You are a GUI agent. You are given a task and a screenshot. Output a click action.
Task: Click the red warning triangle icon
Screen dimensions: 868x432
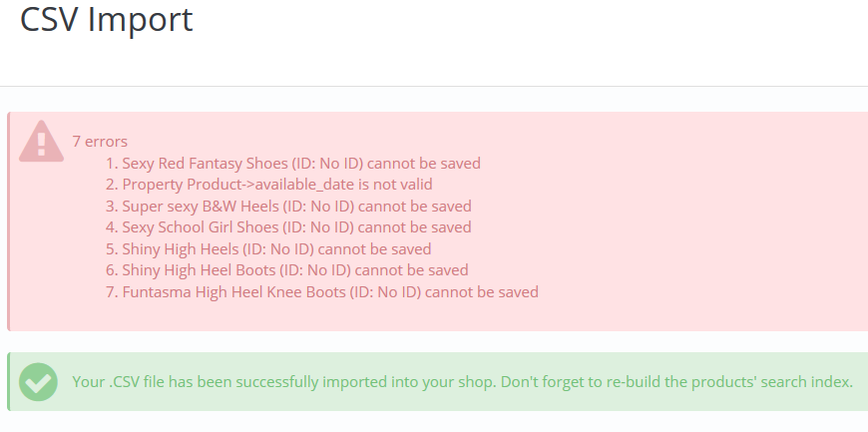coord(41,141)
